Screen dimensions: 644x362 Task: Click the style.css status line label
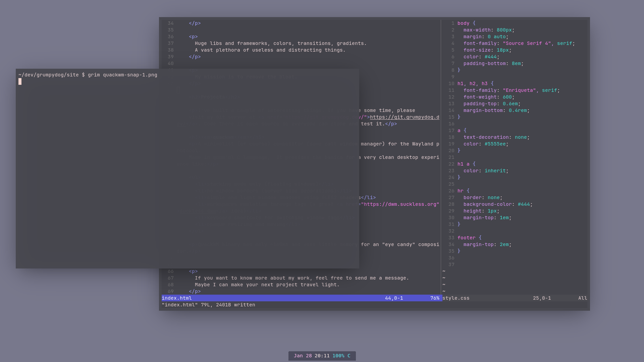(456, 298)
